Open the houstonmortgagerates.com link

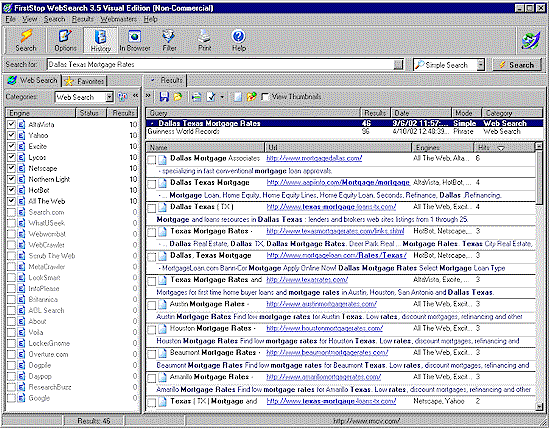[324, 328]
